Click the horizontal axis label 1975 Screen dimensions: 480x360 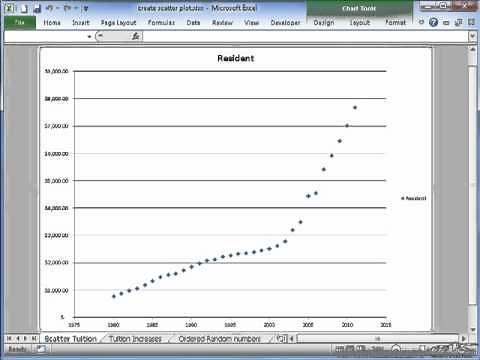click(x=74, y=325)
